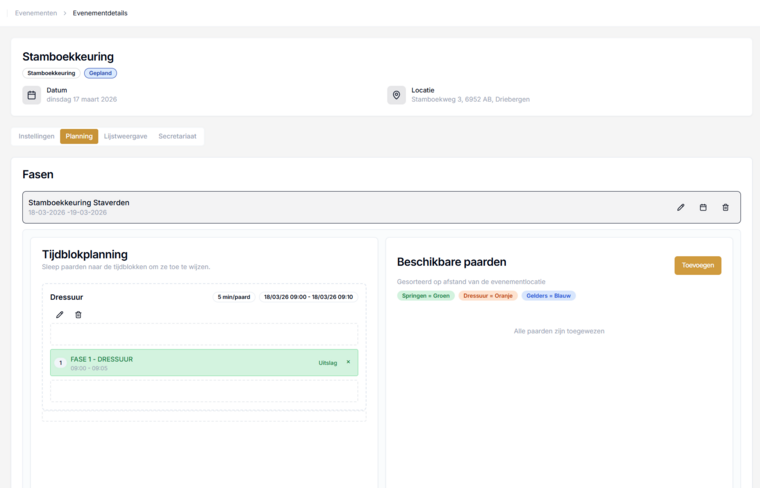Go to Evenementen breadcrumb
The image size is (760, 488).
click(x=36, y=13)
